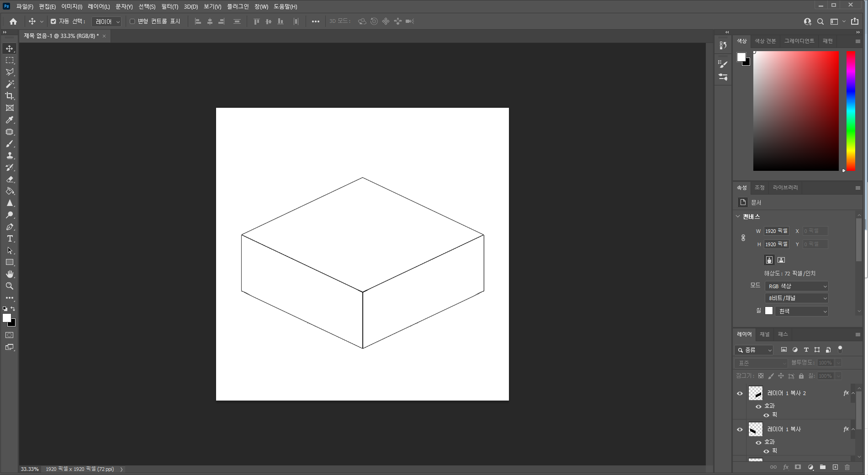Hide the 레이어 1 복사 2 layer

pos(740,393)
